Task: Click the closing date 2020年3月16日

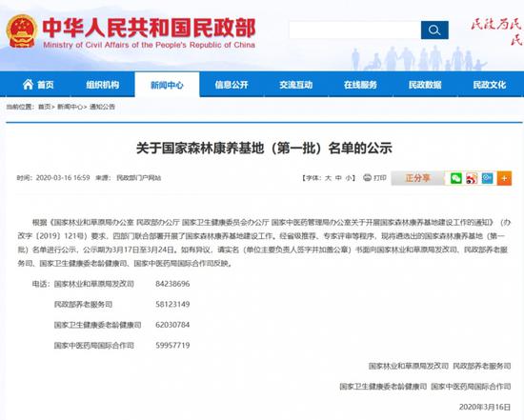Action: point(485,407)
